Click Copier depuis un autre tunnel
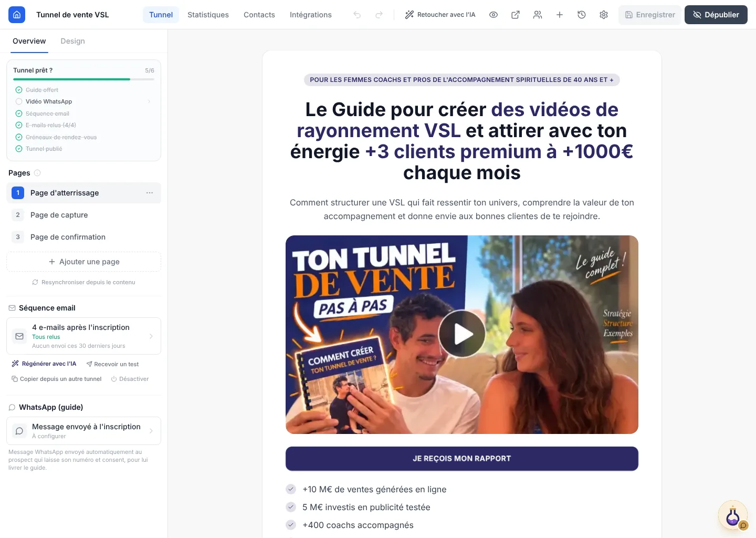Image resolution: width=756 pixels, height=538 pixels. 57,379
